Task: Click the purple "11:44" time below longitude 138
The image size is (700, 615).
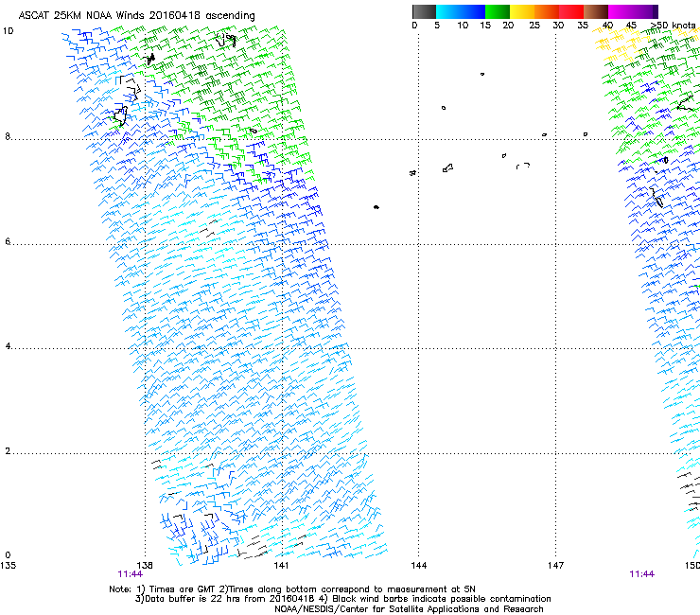Action: (x=130, y=574)
